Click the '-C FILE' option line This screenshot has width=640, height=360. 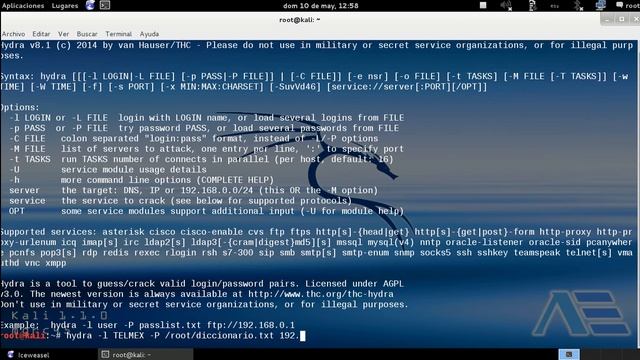tap(193, 139)
